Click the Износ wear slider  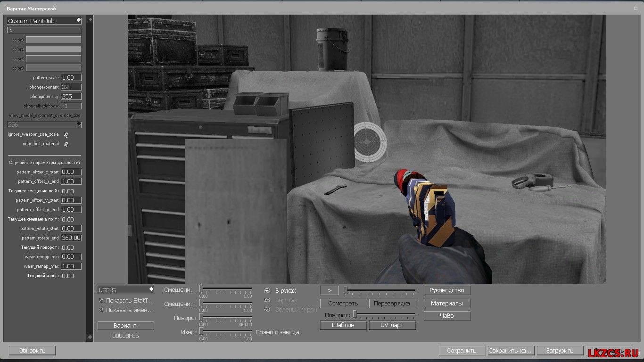226,331
